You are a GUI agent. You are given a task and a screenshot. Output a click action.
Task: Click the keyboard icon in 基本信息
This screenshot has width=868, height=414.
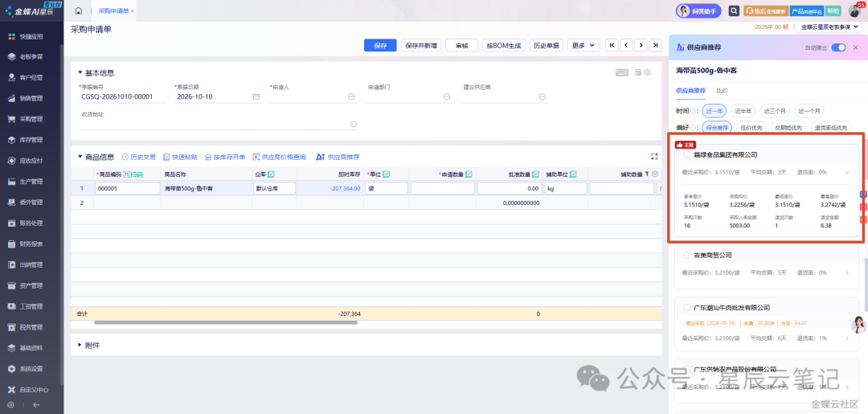click(622, 72)
